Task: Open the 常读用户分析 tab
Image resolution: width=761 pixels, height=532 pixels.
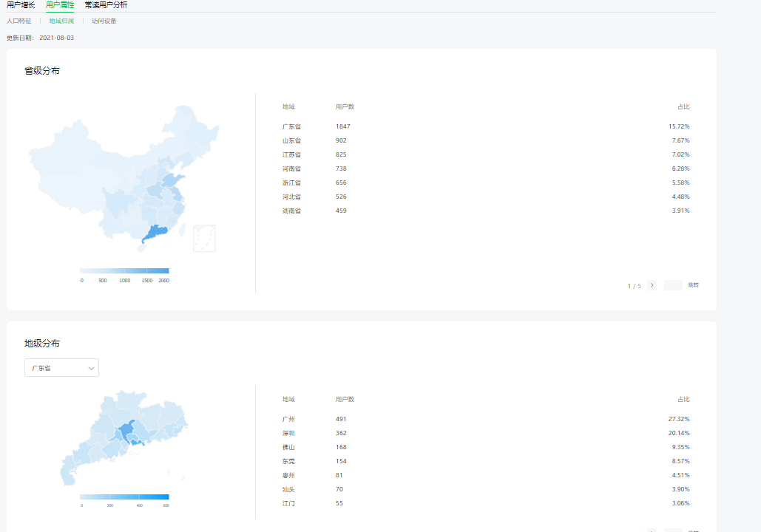Action: [106, 5]
